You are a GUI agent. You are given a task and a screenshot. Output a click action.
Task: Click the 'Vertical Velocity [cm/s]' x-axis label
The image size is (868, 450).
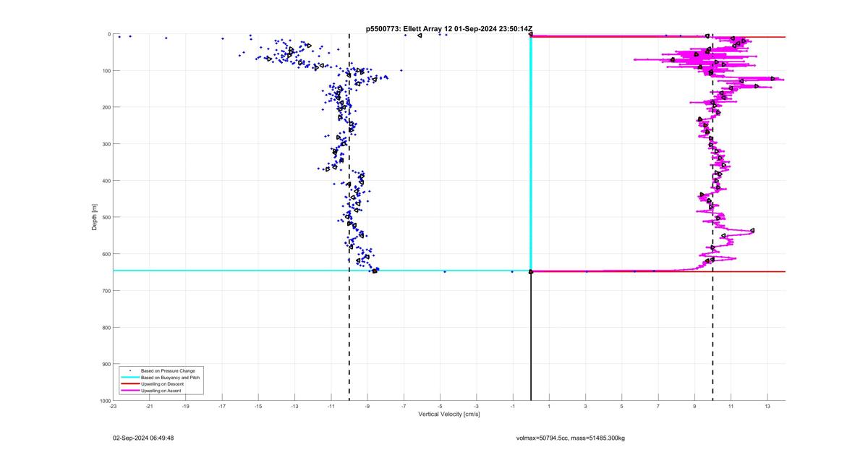click(x=449, y=415)
